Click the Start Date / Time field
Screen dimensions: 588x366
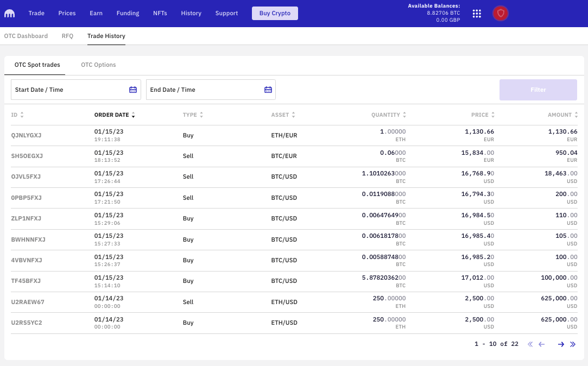point(71,90)
